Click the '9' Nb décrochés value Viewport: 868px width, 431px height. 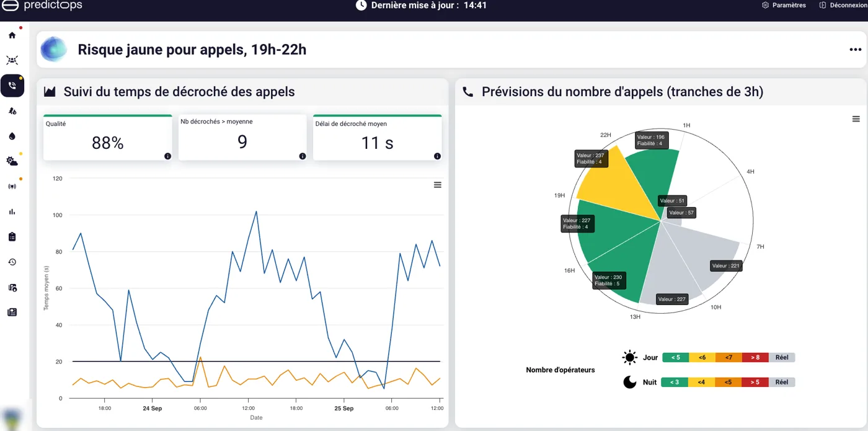point(242,142)
